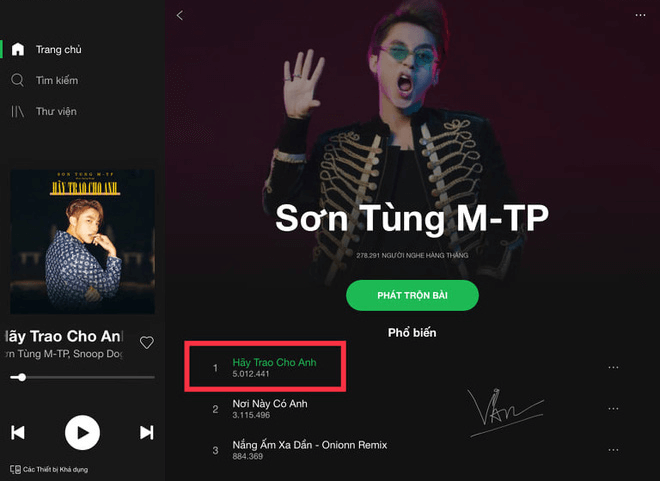Play the current song with the round play button
Screen dimensions: 660x481
coord(82,433)
